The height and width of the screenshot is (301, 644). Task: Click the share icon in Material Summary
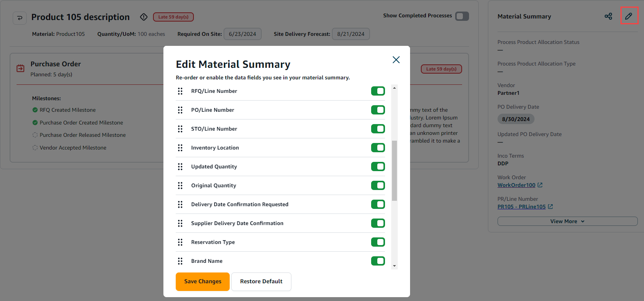pyautogui.click(x=608, y=16)
